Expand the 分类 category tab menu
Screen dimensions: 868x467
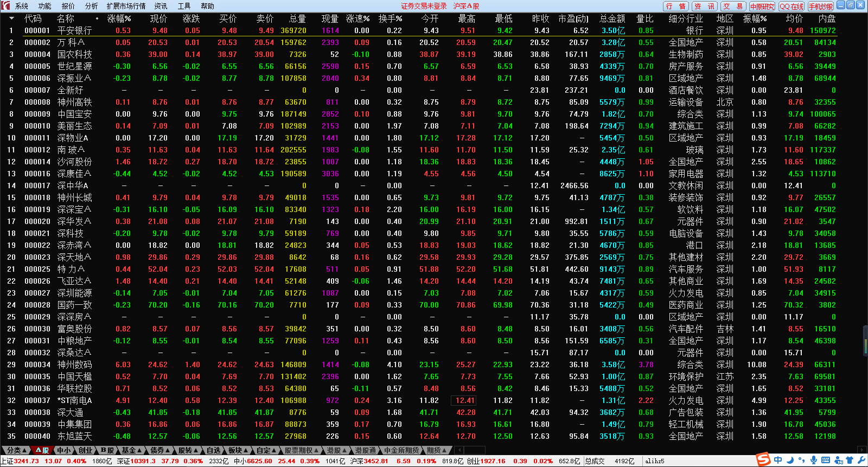pos(17,450)
